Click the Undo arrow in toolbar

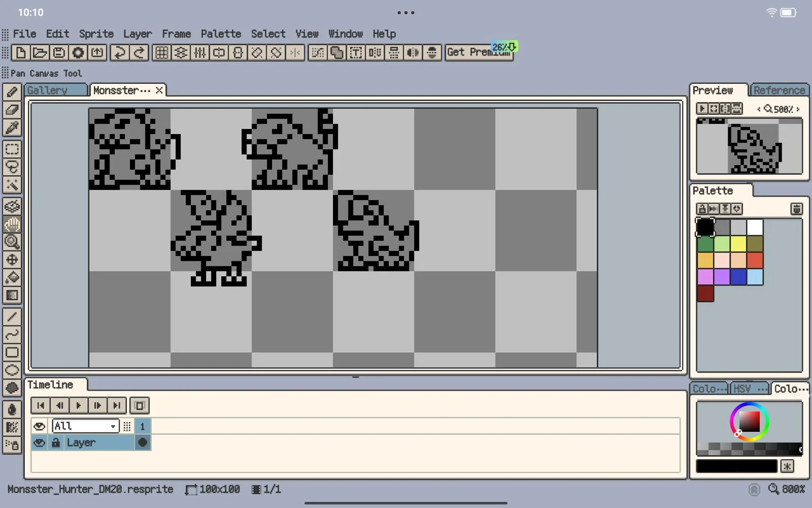click(120, 52)
